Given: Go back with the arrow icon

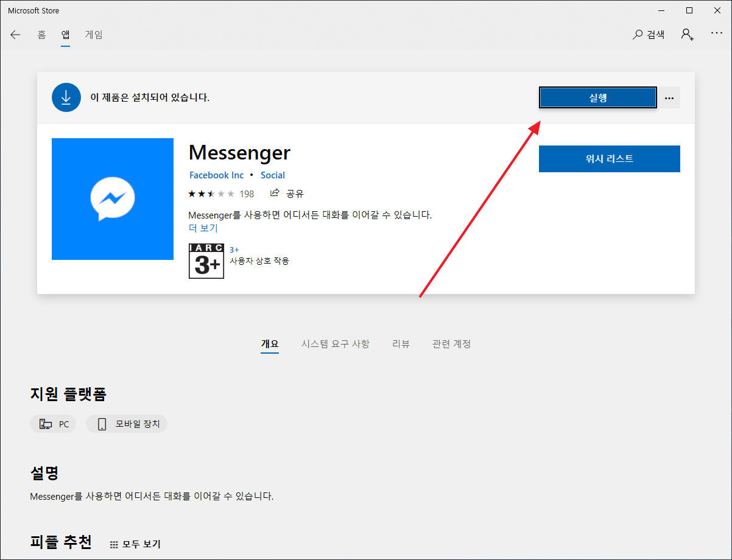Looking at the screenshot, I should tap(15, 35).
